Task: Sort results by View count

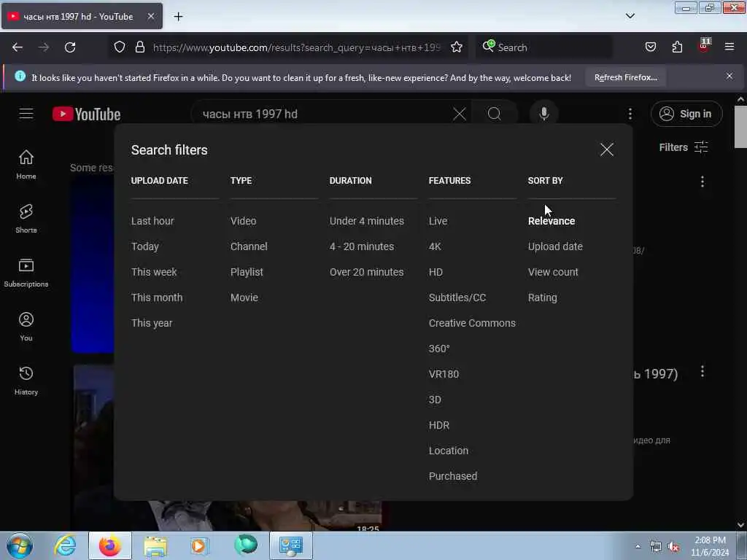Action: point(553,272)
